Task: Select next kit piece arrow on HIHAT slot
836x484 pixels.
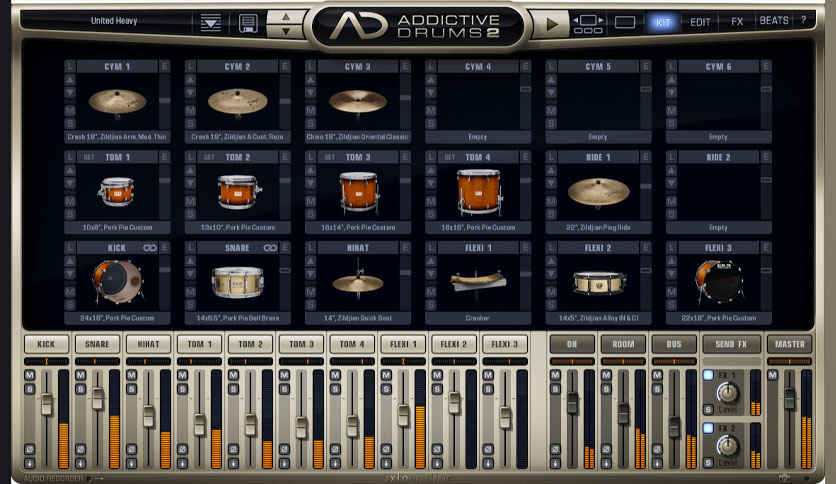Action: [x=311, y=274]
